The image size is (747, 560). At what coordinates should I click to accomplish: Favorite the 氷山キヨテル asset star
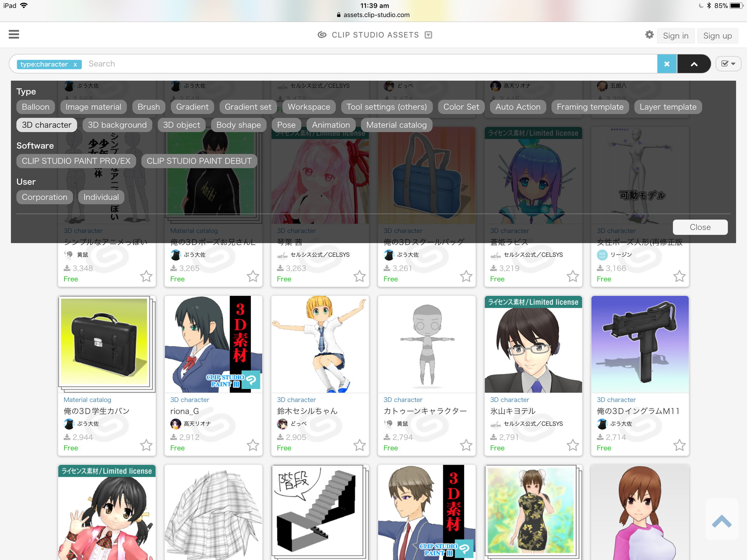click(x=573, y=445)
